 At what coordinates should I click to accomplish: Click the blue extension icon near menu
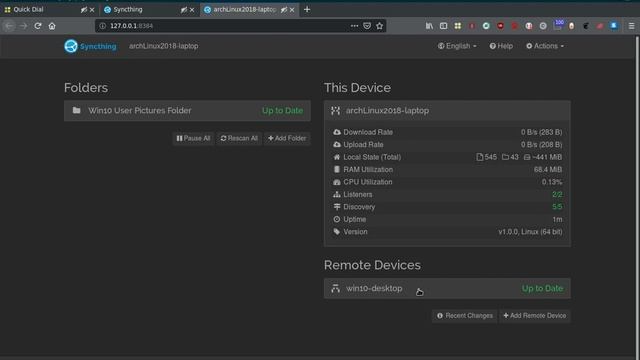[614, 26]
